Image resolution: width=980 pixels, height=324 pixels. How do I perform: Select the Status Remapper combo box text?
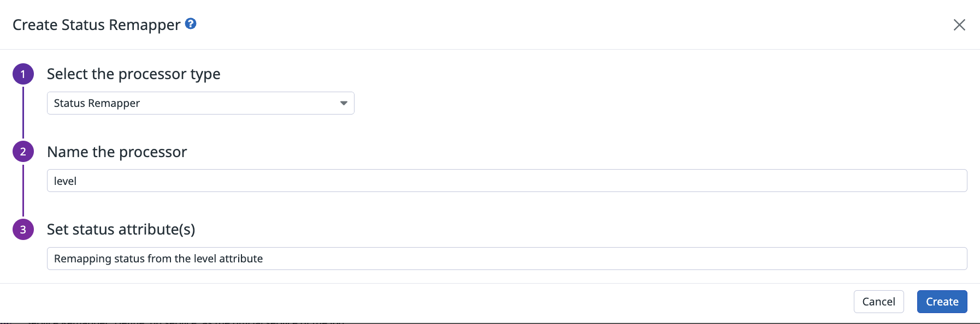[x=97, y=103]
